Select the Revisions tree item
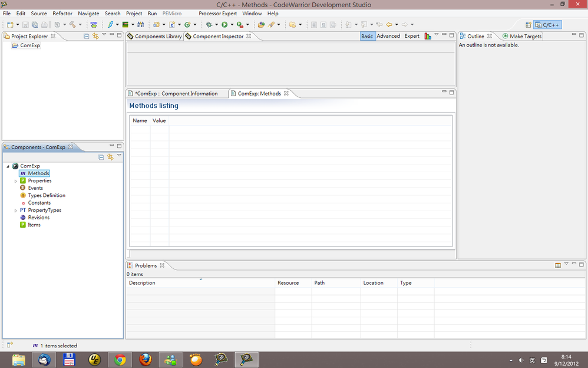This screenshot has height=368, width=588. coord(39,218)
